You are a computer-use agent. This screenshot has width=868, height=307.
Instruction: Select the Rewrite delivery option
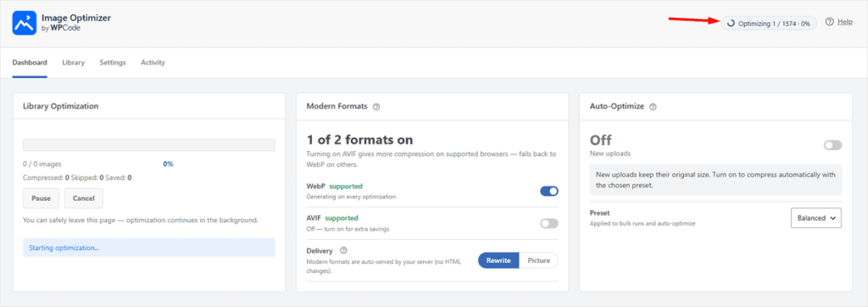tap(498, 260)
